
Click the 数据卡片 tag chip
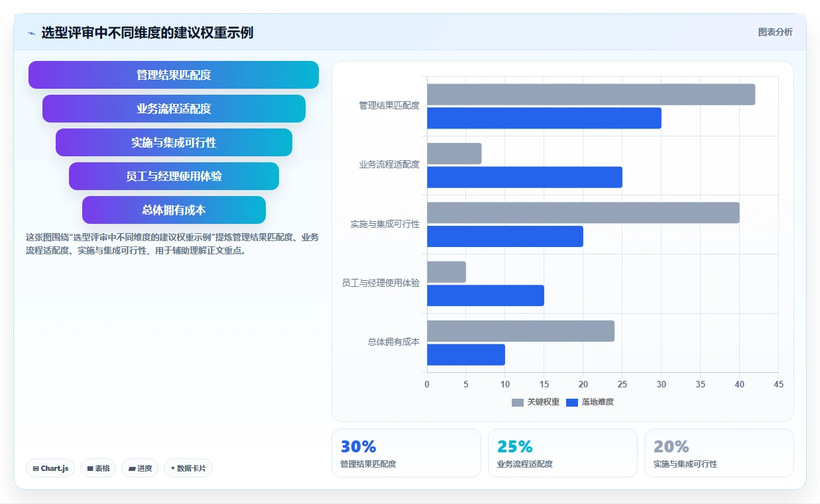[x=188, y=468]
